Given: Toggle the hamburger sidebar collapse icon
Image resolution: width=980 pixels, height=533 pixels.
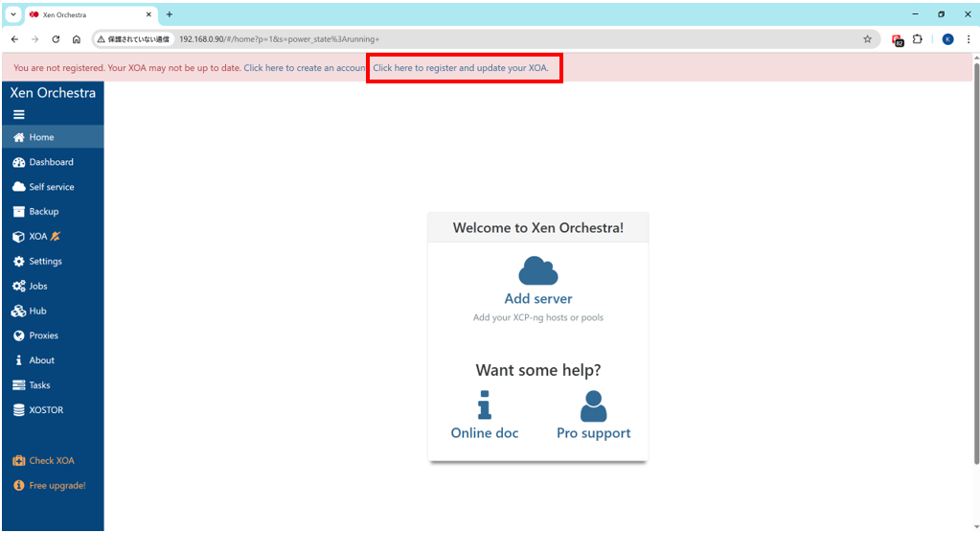Looking at the screenshot, I should click(x=19, y=114).
